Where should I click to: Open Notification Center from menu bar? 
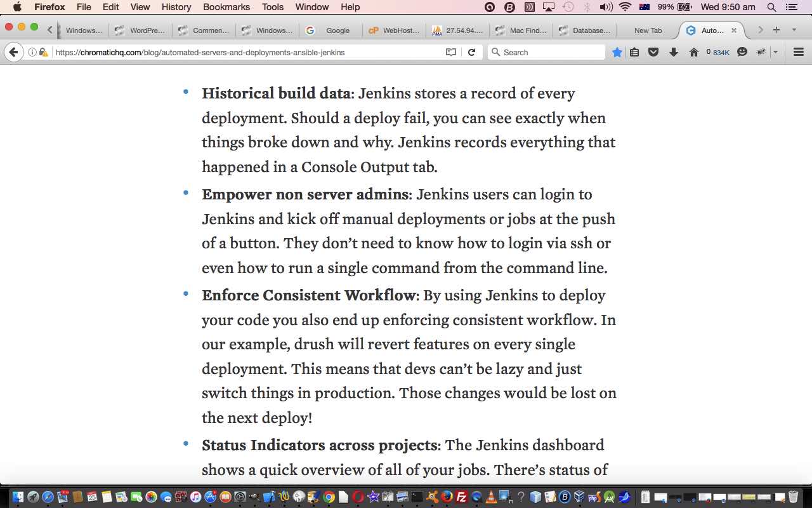click(790, 7)
